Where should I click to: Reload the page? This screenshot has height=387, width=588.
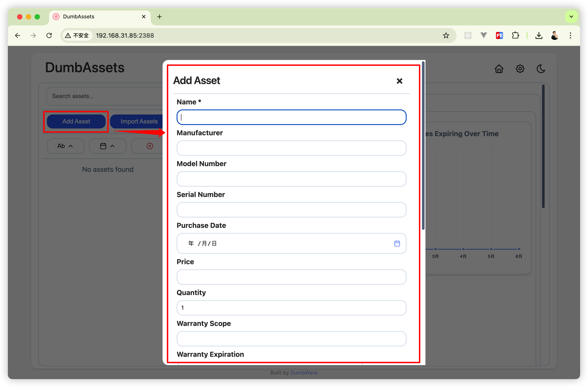[49, 35]
